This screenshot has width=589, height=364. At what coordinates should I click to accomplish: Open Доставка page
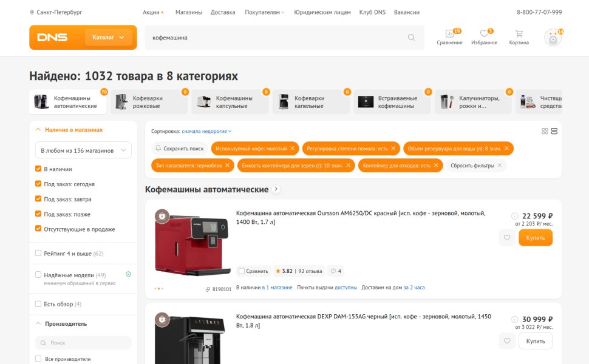click(x=223, y=12)
